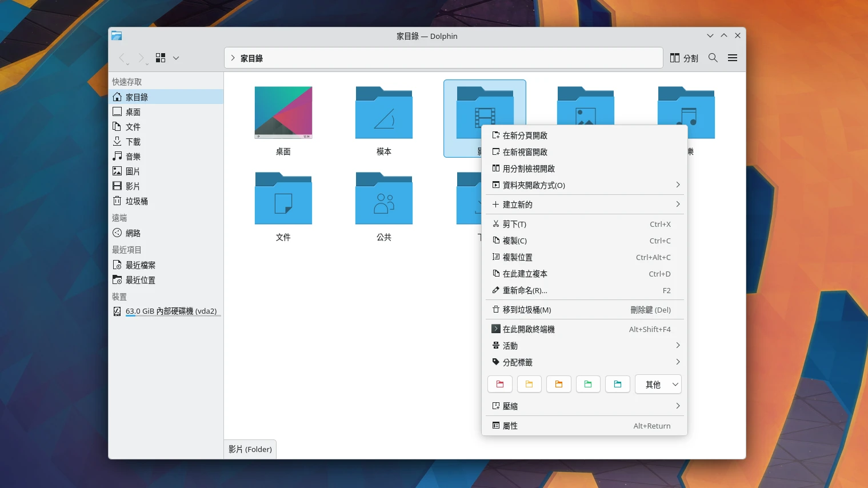
Task: Click the search magnifier icon in toolbar
Action: coord(713,58)
